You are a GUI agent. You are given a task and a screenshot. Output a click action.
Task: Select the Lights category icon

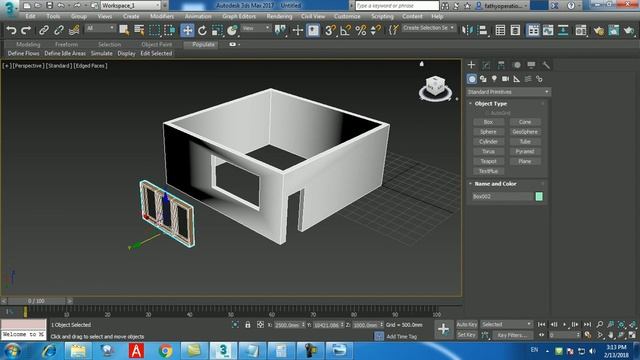pos(494,79)
